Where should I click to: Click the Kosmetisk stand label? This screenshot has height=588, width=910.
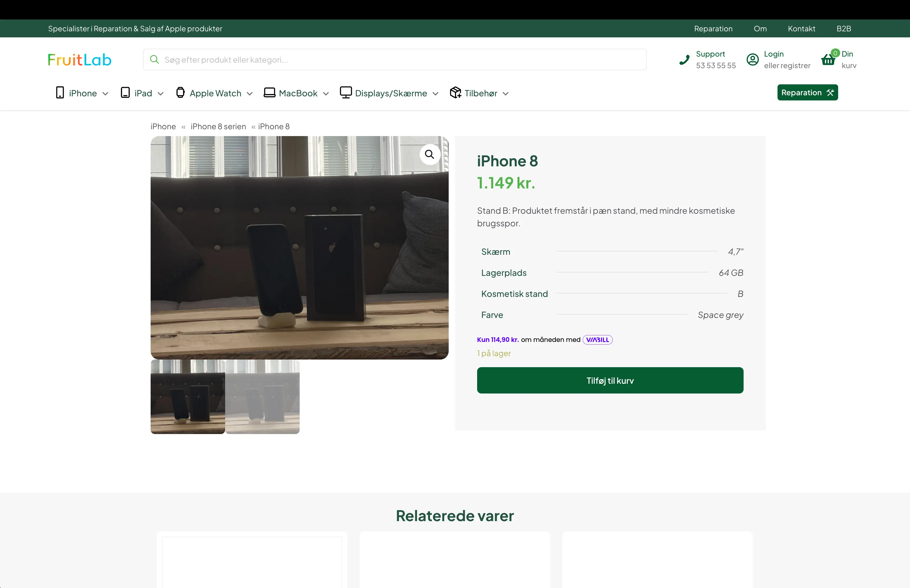click(x=515, y=294)
